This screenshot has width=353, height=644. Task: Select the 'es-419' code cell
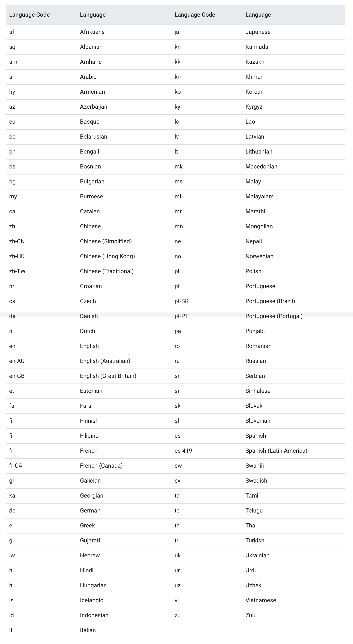(183, 451)
